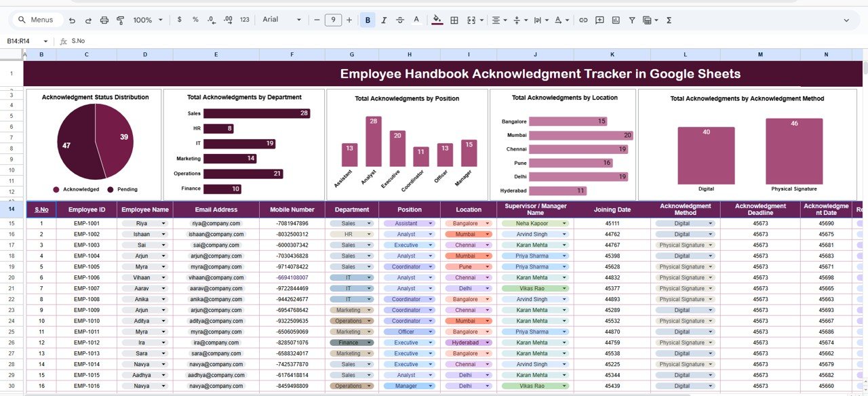Toggle strikethrough formatting

pyautogui.click(x=400, y=20)
